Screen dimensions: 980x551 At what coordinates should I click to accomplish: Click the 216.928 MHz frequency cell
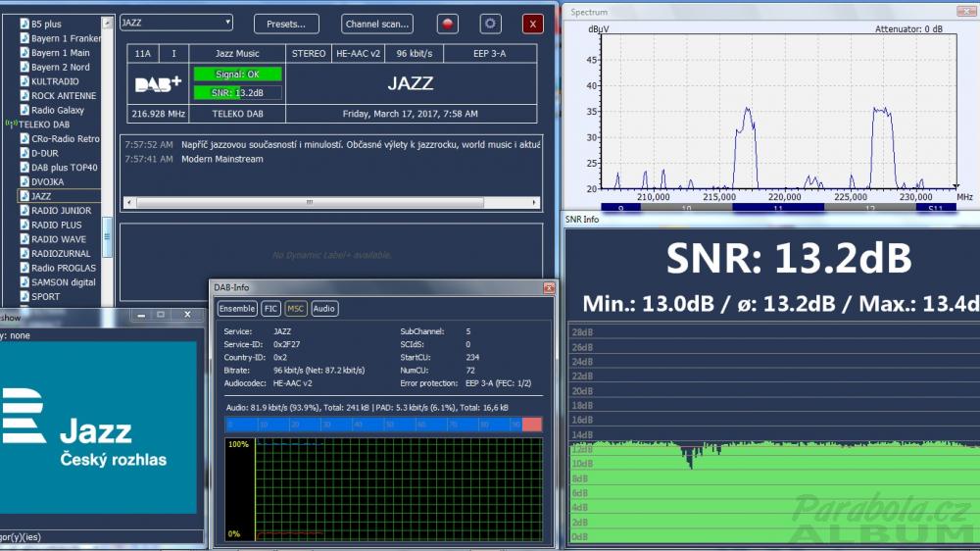pyautogui.click(x=158, y=114)
